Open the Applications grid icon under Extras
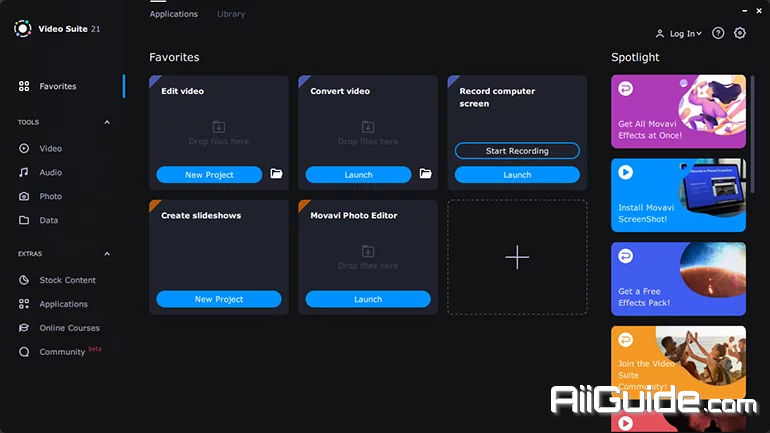 24,304
